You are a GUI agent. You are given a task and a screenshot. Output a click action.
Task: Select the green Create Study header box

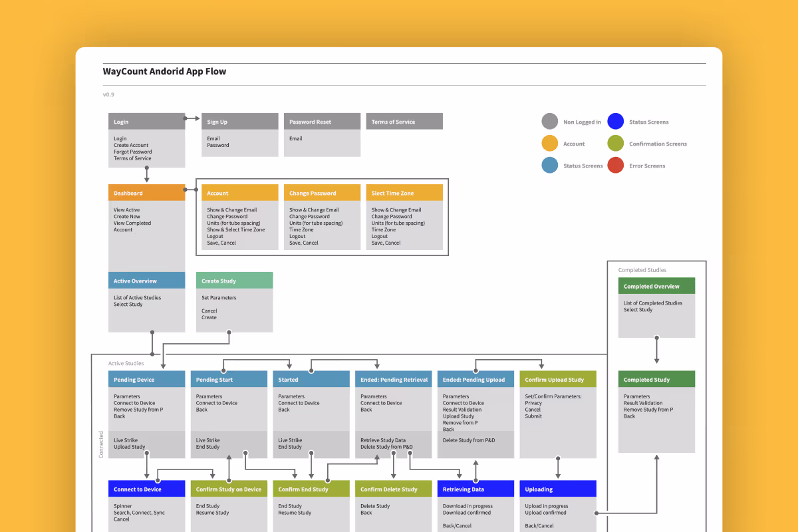[235, 281]
